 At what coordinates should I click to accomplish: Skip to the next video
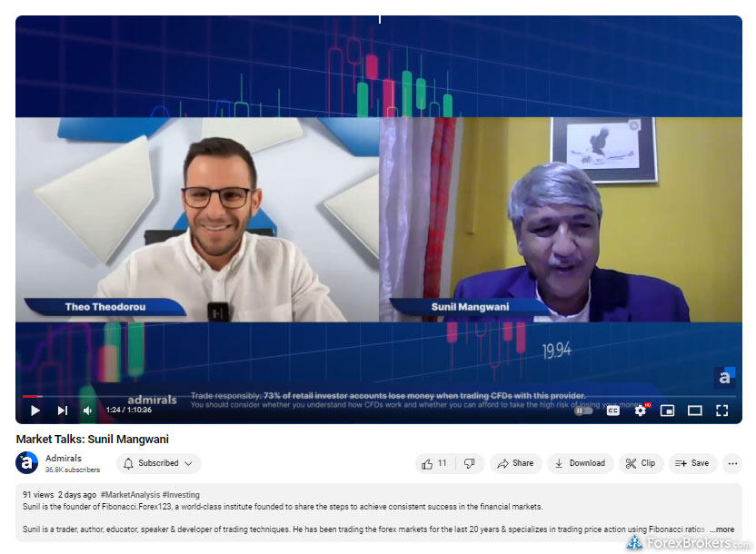[x=62, y=411]
